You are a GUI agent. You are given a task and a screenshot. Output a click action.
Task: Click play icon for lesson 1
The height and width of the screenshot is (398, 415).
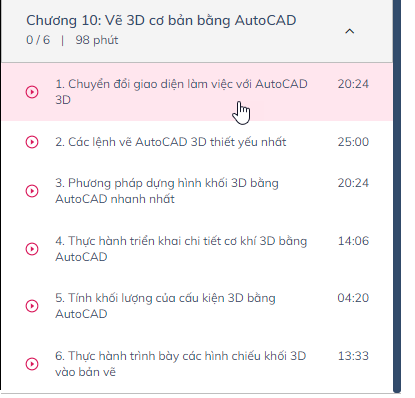(32, 92)
